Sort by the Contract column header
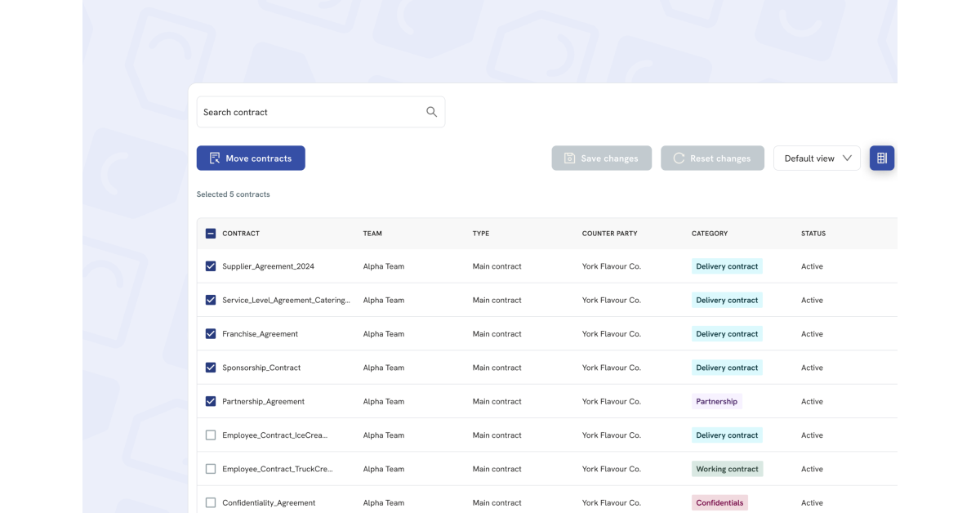This screenshot has width=980, height=513. click(x=241, y=234)
